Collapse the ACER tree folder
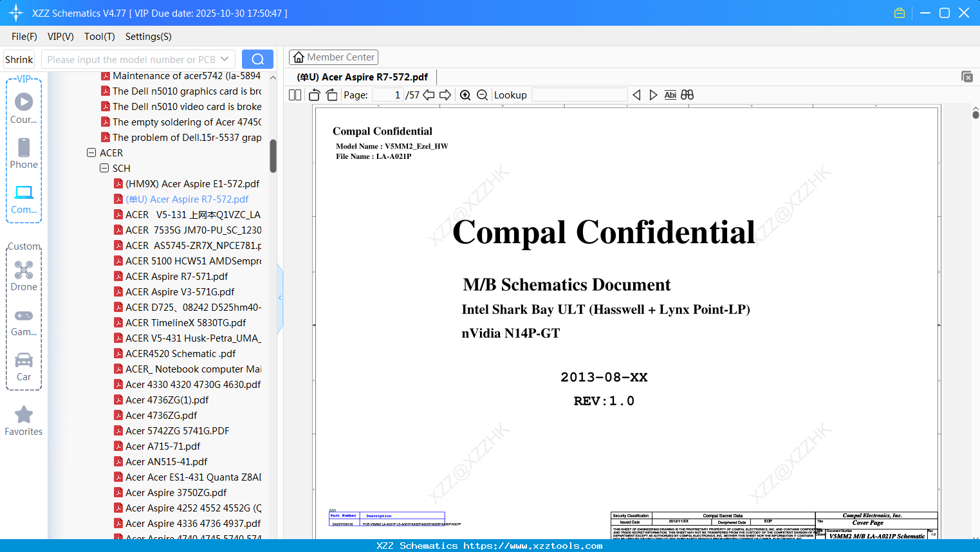 tap(91, 153)
